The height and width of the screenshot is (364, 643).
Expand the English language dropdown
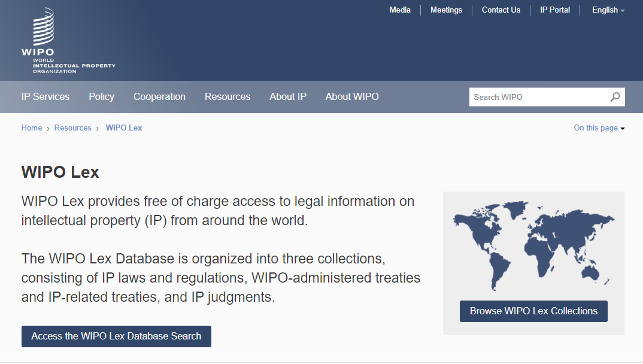(x=608, y=10)
